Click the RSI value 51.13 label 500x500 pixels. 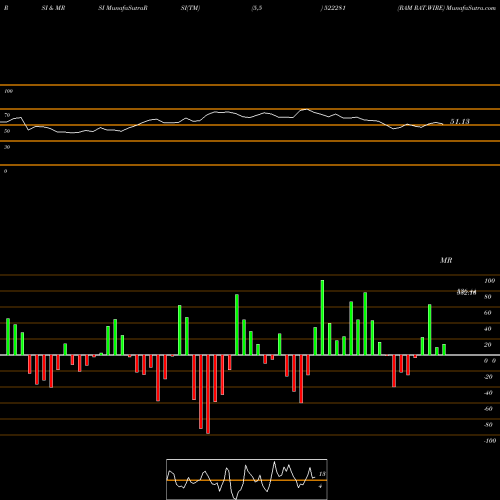460,122
